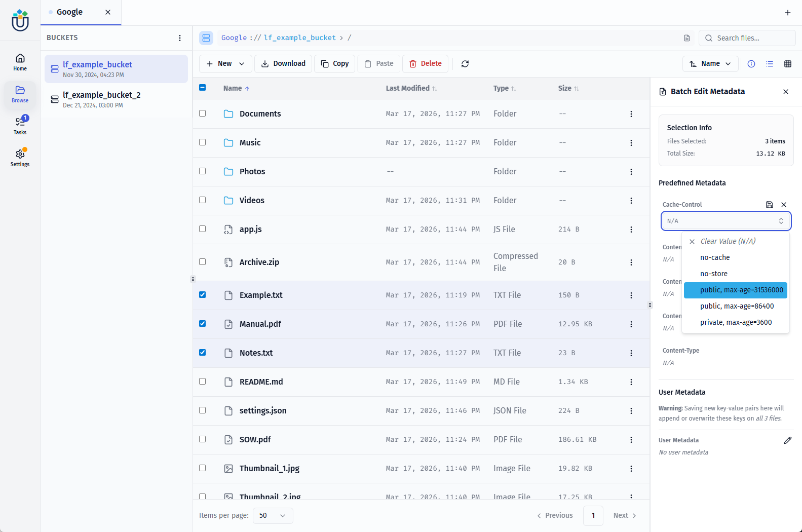Switch to list view

(770, 64)
